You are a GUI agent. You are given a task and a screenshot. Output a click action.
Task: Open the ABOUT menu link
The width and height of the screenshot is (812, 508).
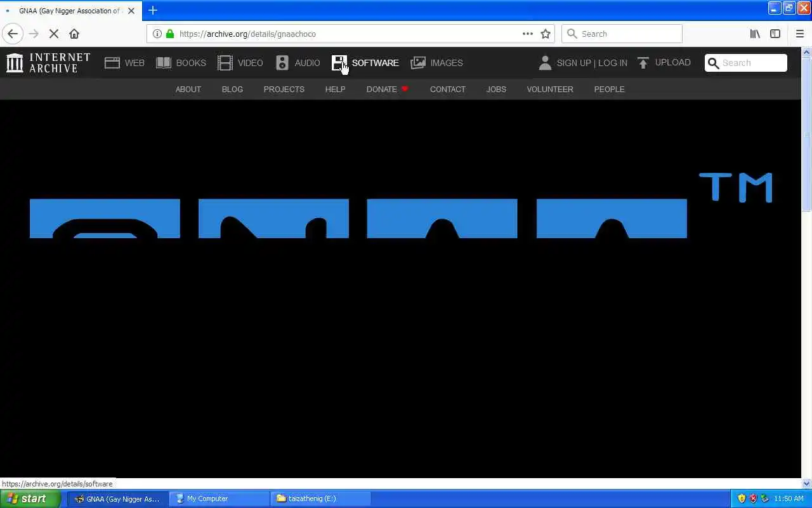[x=188, y=89]
